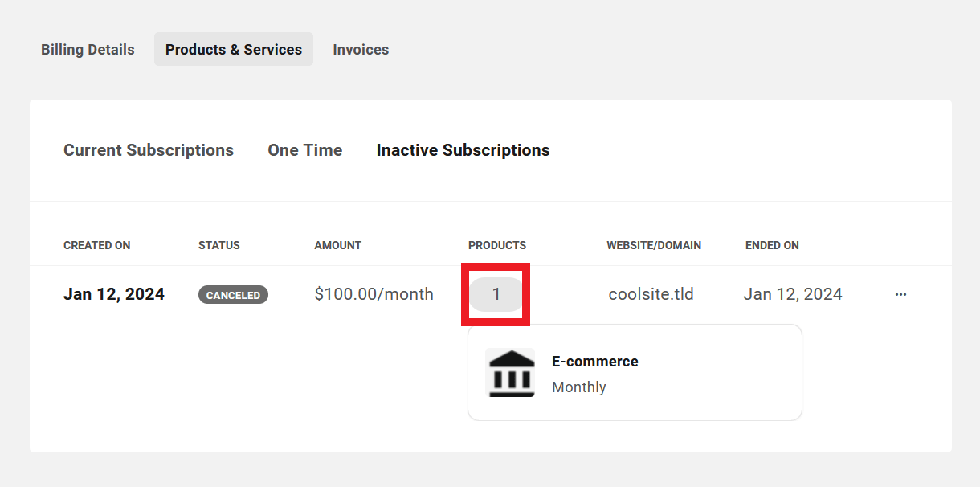This screenshot has width=980, height=487.
Task: Select the products count badge showing 1
Action: tap(495, 294)
